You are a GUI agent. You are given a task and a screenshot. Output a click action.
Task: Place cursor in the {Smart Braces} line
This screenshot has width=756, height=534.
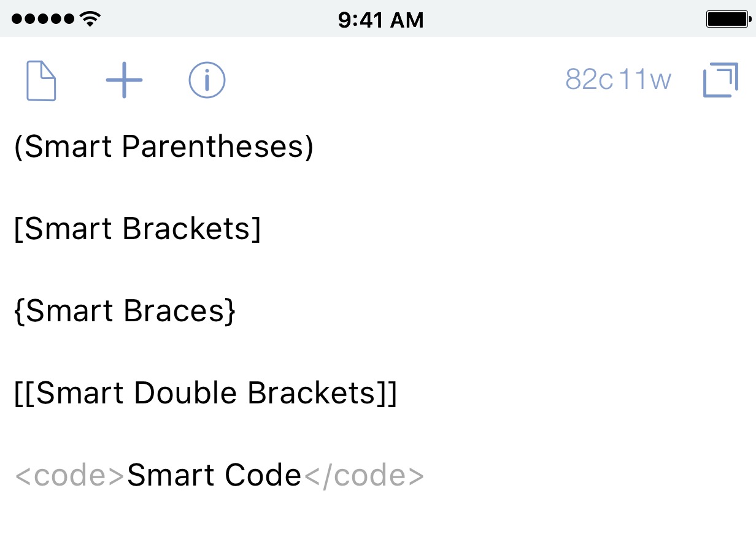click(x=125, y=311)
